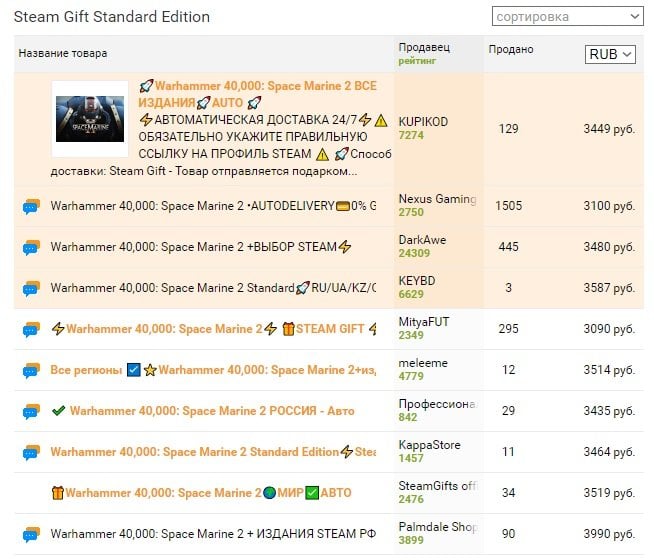Image resolution: width=654 pixels, height=560 pixels.
Task: Open the МИР АВТО product link
Action: [x=201, y=493]
